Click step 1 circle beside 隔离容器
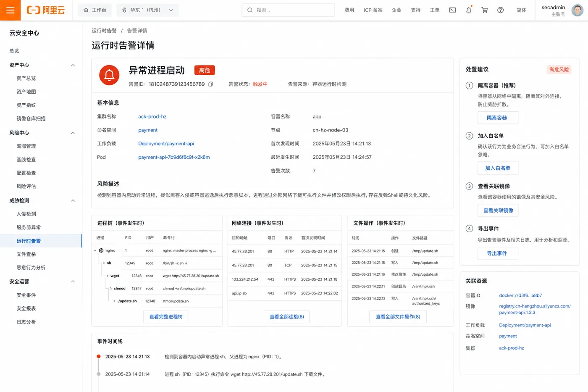This screenshot has height=392, width=588. (x=470, y=85)
